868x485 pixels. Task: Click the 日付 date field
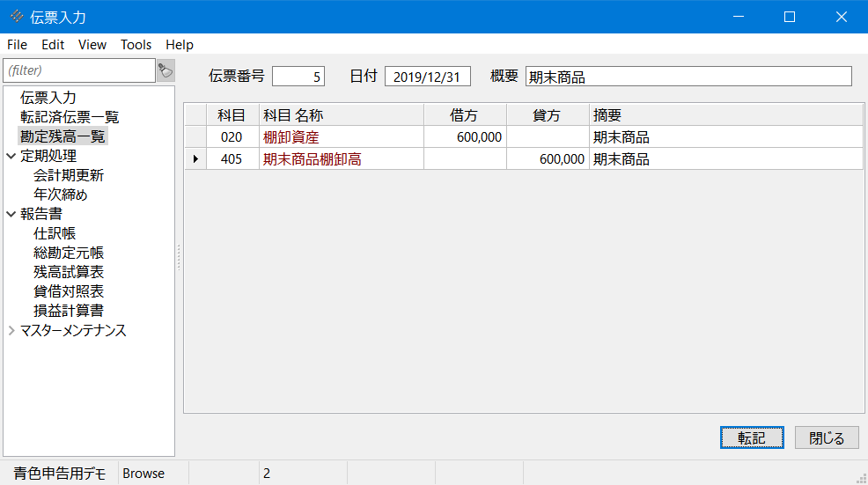click(427, 77)
